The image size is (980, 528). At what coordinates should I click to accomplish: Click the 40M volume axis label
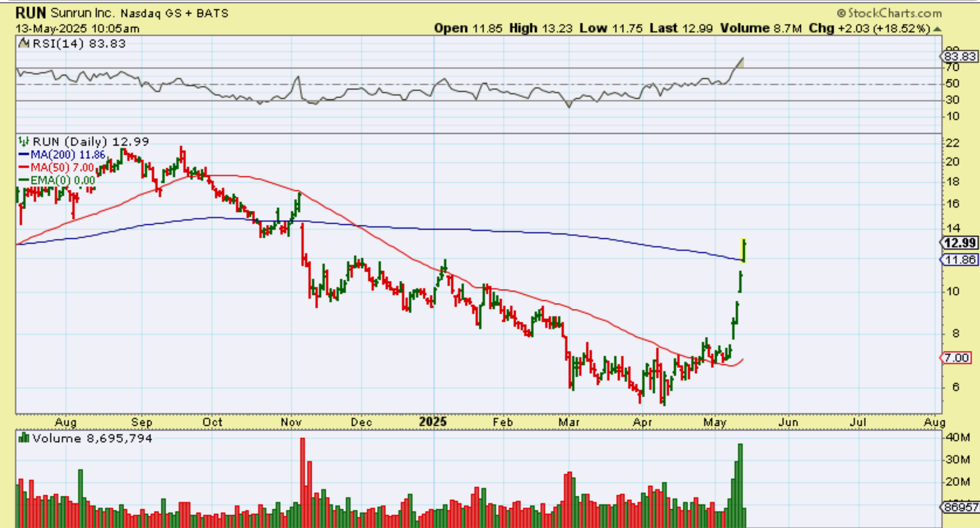tap(958, 437)
